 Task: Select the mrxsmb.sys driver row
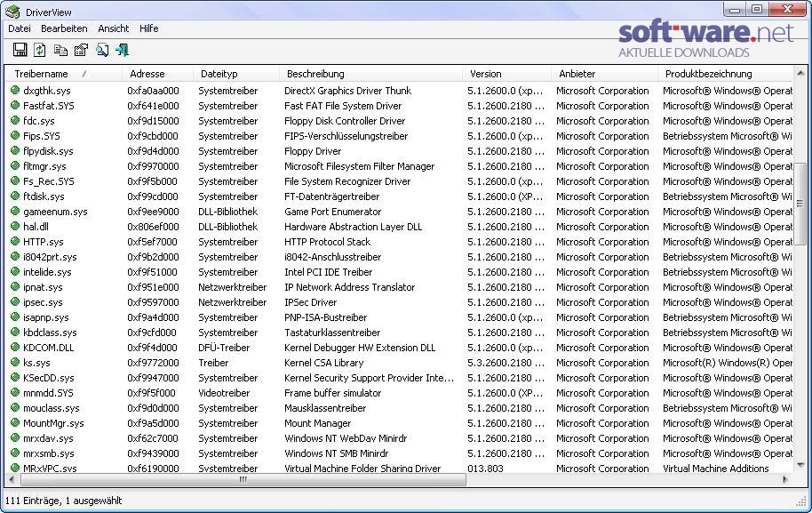pos(399,453)
